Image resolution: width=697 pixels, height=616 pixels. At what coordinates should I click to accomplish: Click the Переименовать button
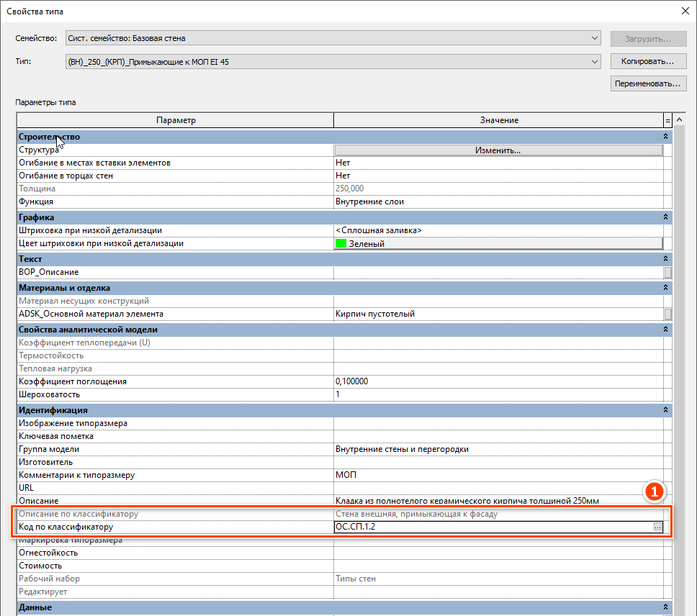tap(647, 84)
